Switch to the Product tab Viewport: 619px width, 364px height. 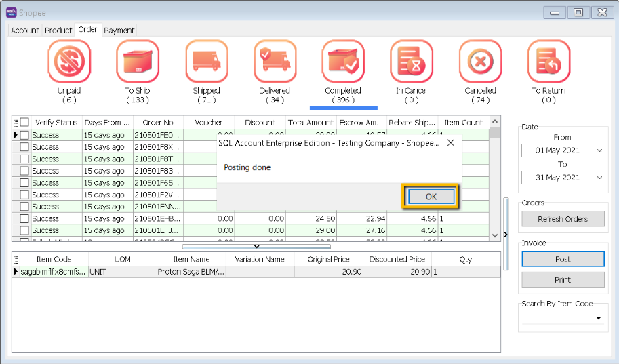pyautogui.click(x=58, y=31)
